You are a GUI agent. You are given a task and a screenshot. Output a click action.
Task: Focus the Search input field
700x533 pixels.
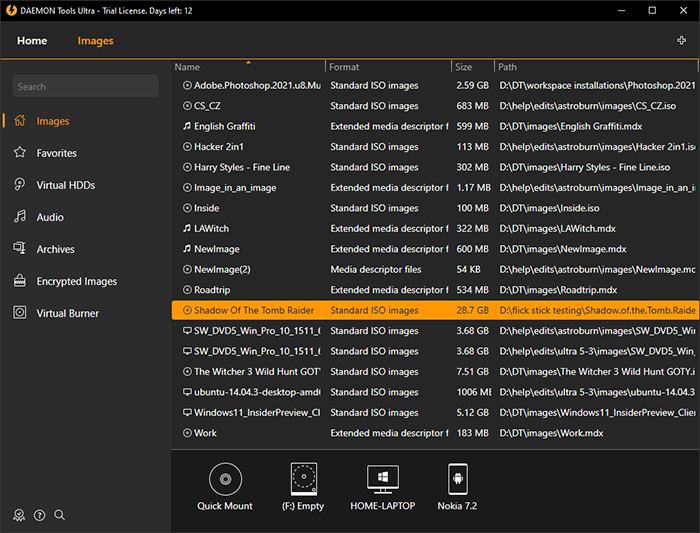(x=85, y=86)
